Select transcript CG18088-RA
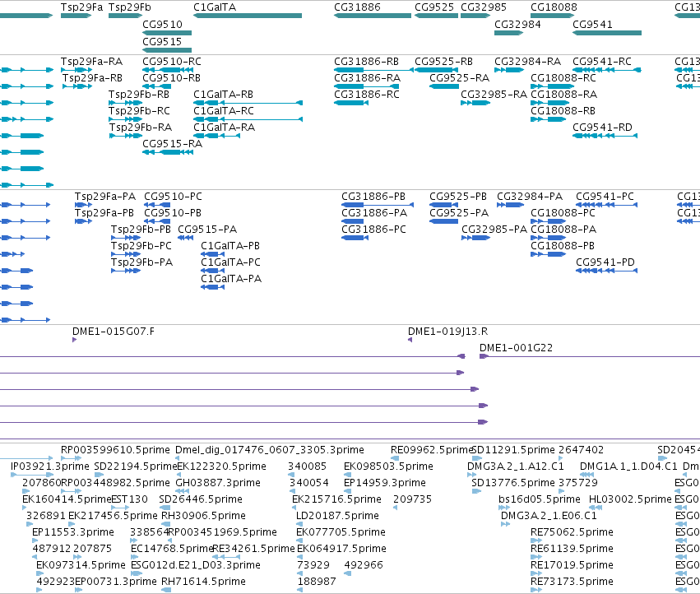This screenshot has width=700, height=594. click(x=563, y=95)
